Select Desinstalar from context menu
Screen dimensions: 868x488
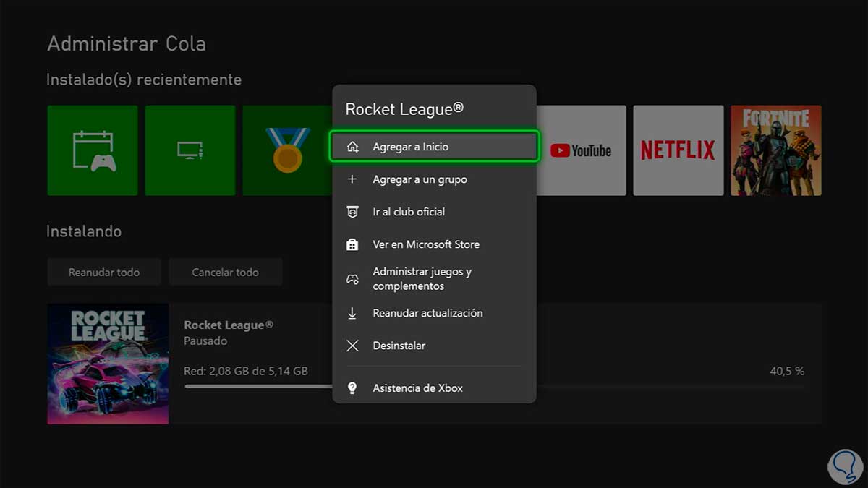click(x=434, y=346)
